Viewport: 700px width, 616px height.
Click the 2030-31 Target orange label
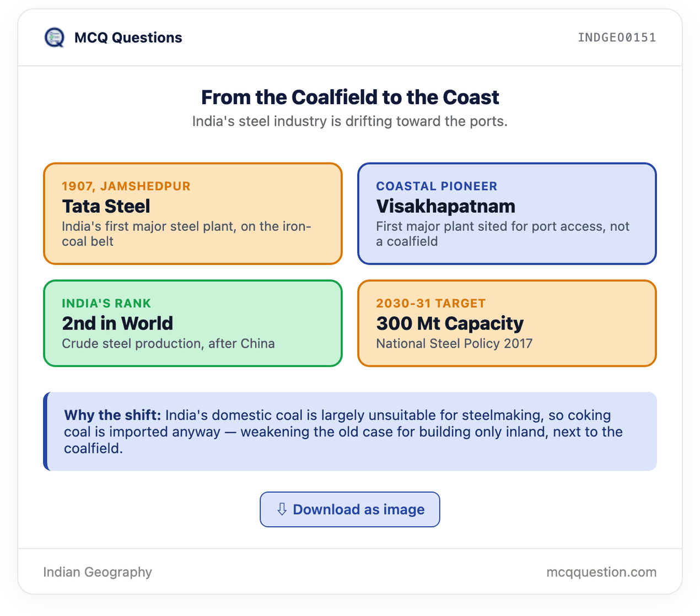431,304
